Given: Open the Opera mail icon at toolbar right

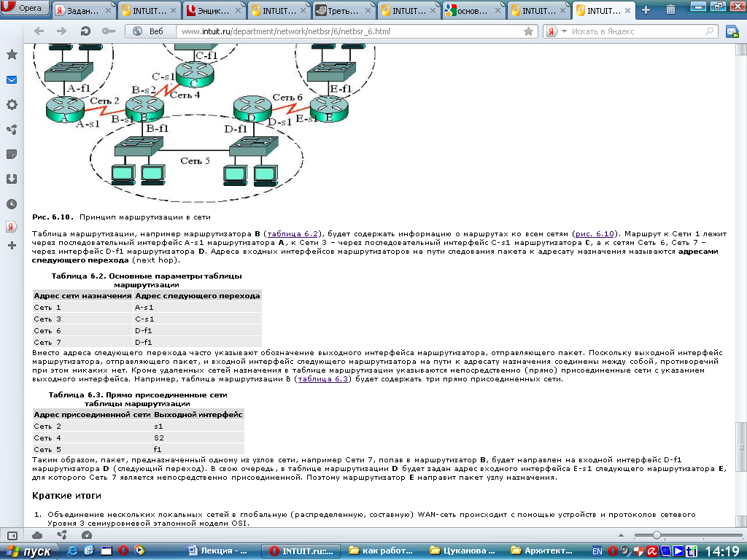Looking at the screenshot, I should (732, 31).
